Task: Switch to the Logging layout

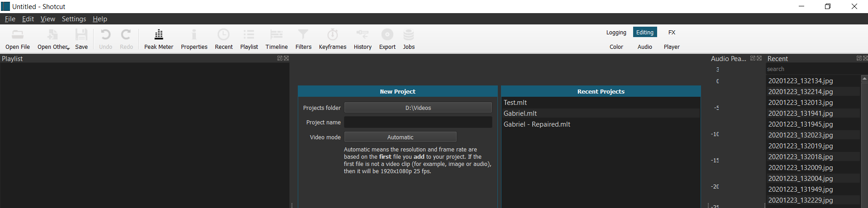Action: pyautogui.click(x=616, y=33)
